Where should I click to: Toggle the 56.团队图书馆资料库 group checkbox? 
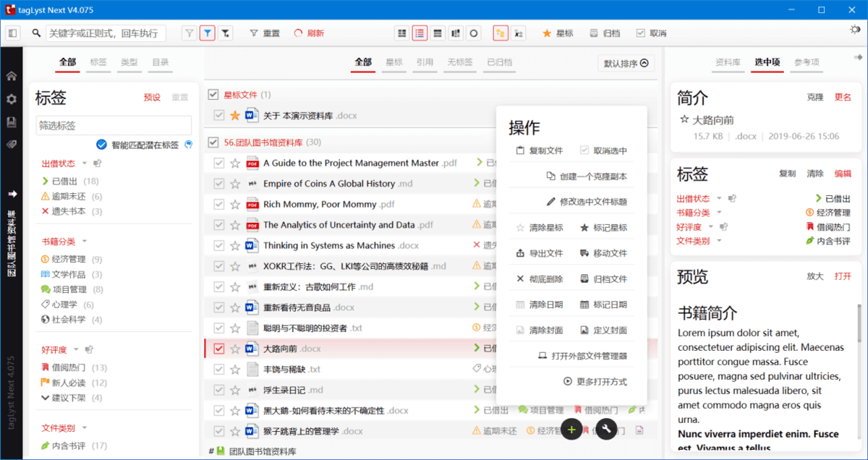click(213, 142)
